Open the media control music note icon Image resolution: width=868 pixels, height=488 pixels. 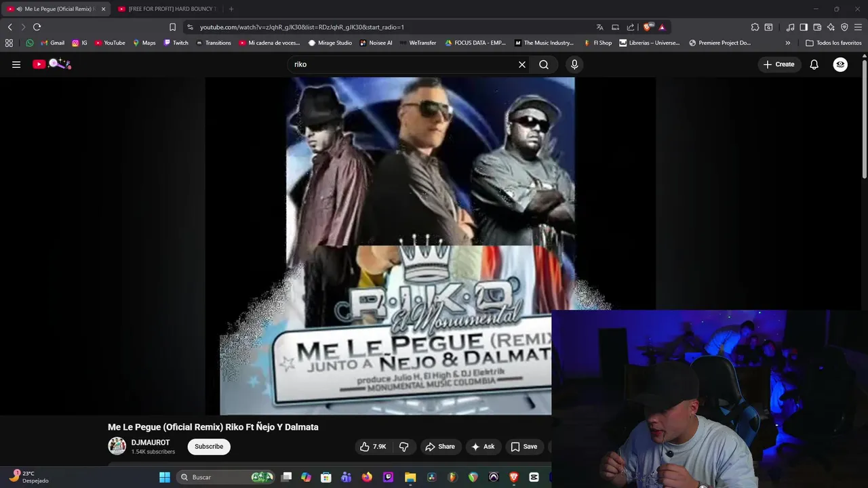790,27
